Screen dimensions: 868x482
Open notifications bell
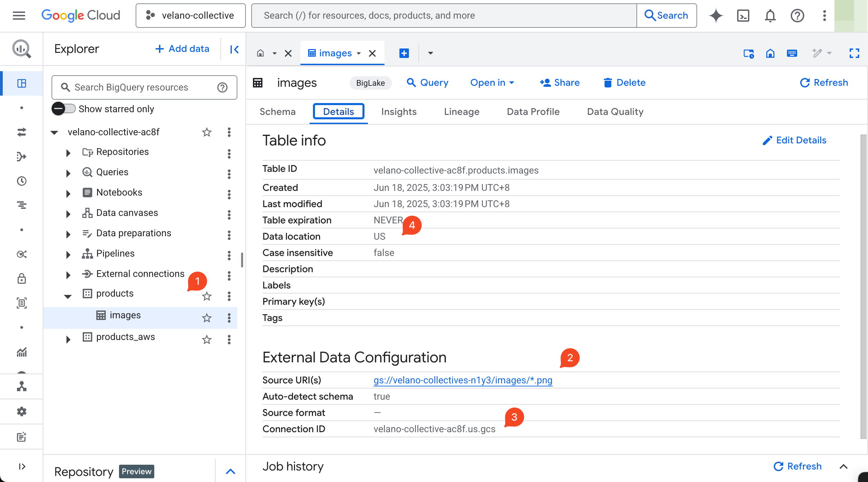pos(770,16)
